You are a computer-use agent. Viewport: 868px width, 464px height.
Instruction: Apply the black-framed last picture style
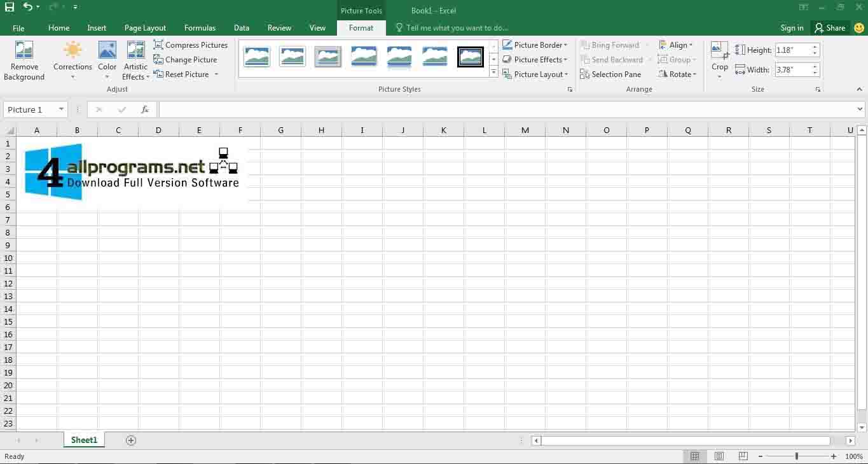point(471,57)
